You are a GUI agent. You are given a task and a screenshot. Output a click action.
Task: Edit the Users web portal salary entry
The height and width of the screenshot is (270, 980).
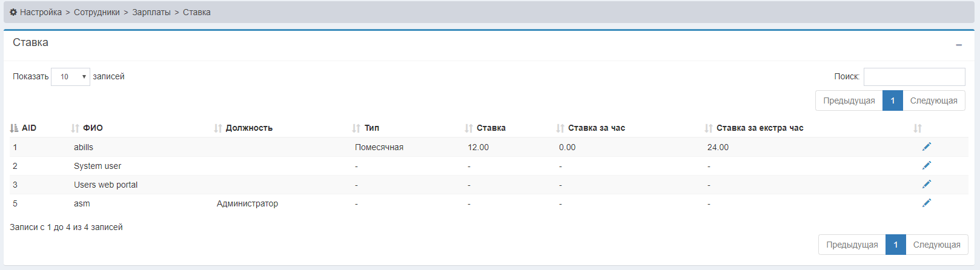click(x=926, y=184)
